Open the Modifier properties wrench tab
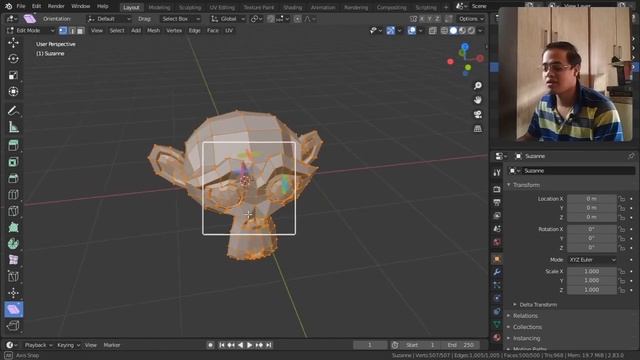The height and width of the screenshot is (360, 640). point(497,272)
